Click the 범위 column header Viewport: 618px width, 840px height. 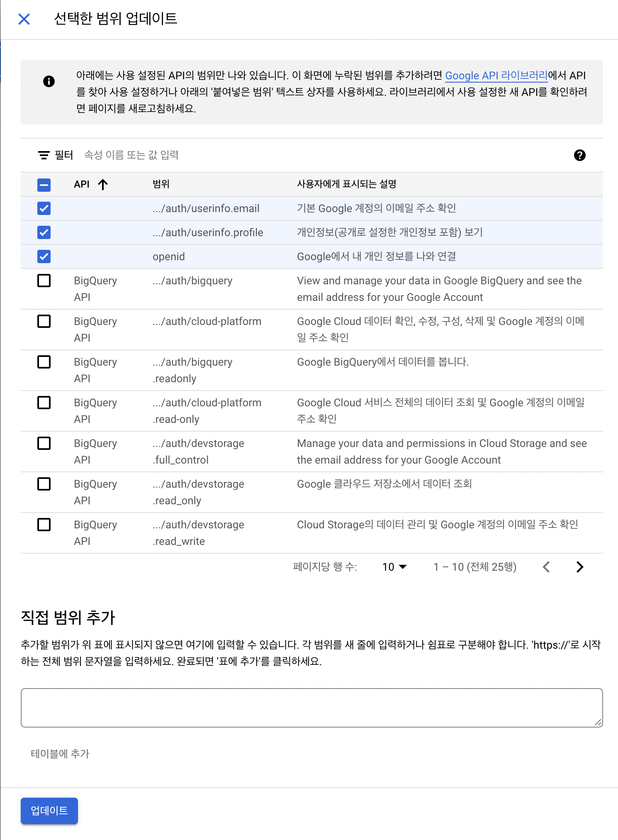point(161,184)
